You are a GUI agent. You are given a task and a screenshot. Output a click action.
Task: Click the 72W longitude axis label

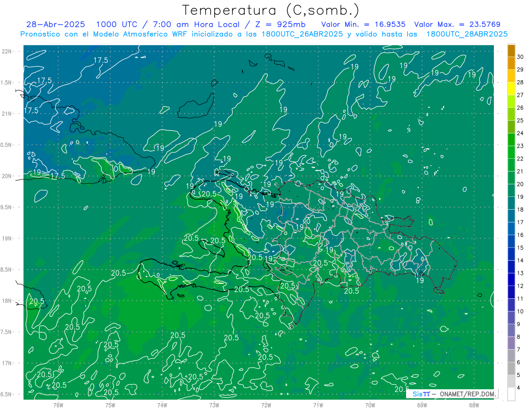click(266, 405)
